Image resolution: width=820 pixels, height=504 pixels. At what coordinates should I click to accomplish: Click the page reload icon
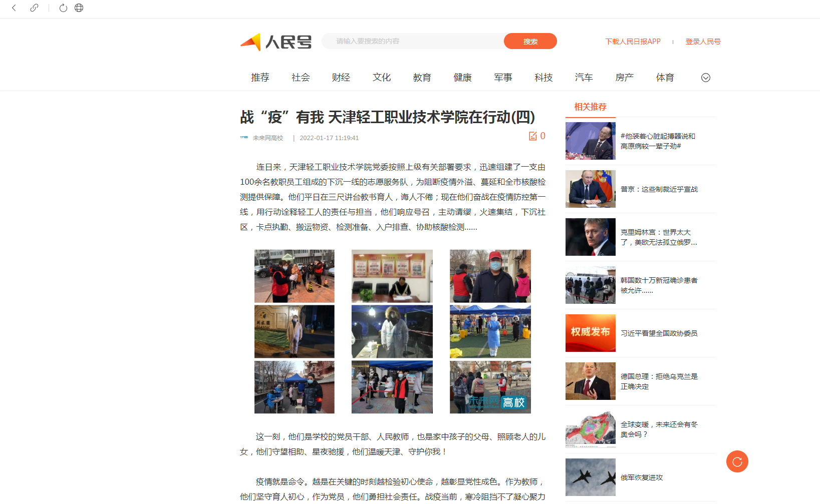pyautogui.click(x=63, y=8)
